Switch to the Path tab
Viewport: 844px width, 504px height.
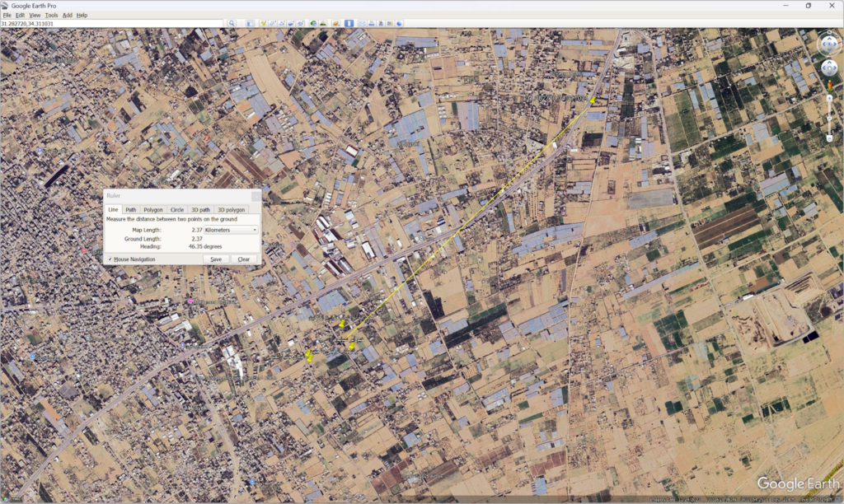coord(131,210)
